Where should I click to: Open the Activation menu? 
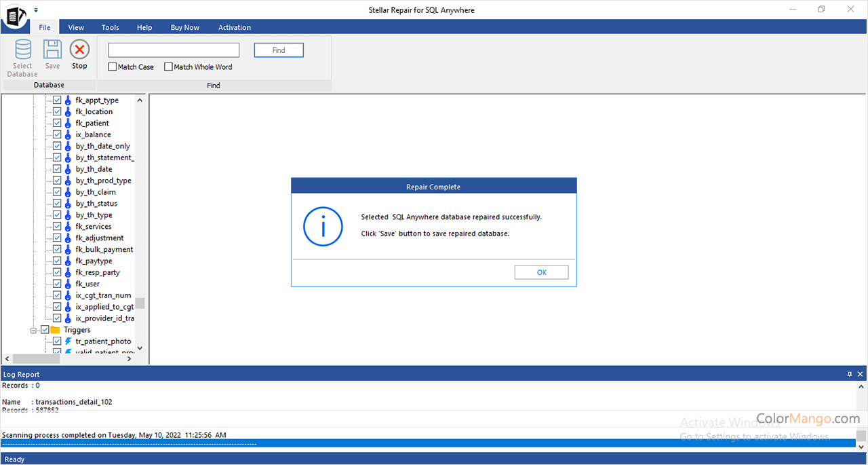pos(235,27)
